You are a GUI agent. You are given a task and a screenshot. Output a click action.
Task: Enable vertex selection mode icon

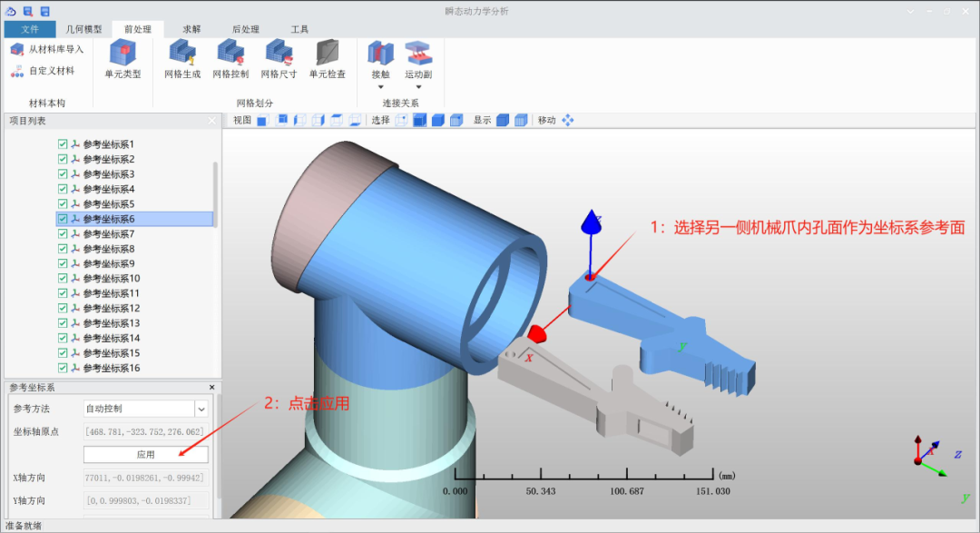click(401, 120)
